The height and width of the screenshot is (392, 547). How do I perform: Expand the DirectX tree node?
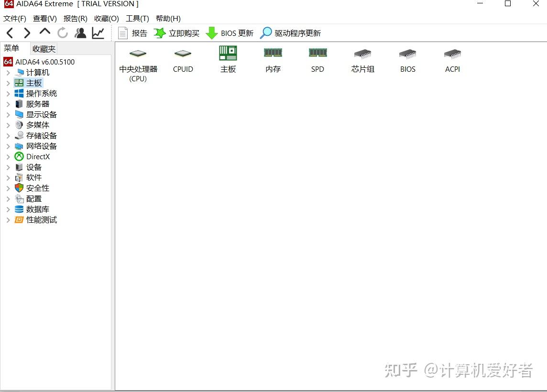click(8, 157)
